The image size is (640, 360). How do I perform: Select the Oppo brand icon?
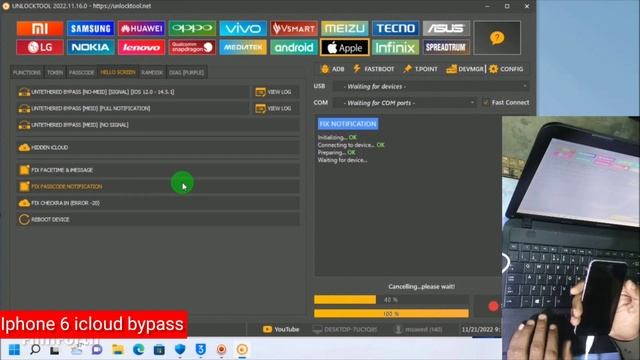(192, 28)
